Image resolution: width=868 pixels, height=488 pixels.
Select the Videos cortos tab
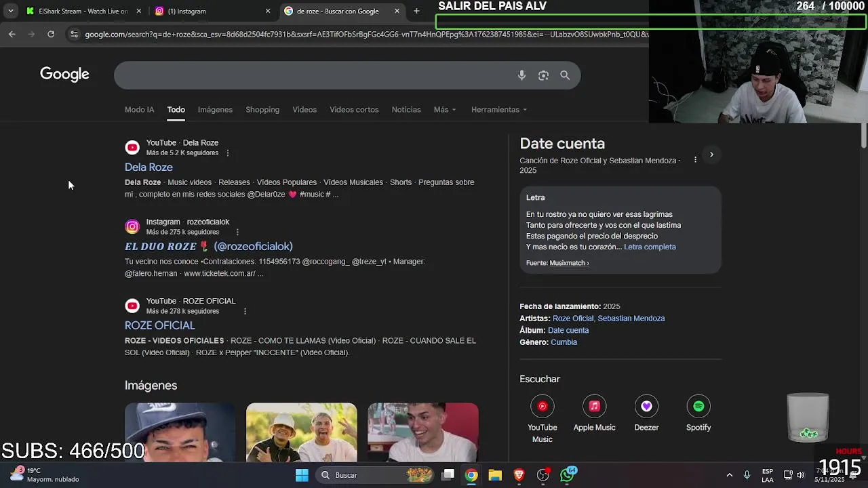tap(354, 110)
